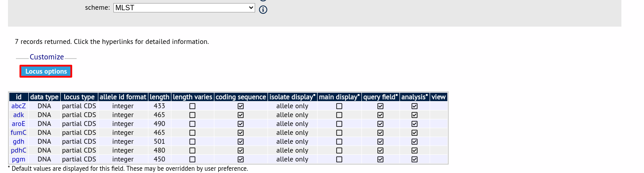Select the length value 433
This screenshot has height=173, width=644.
click(x=159, y=106)
